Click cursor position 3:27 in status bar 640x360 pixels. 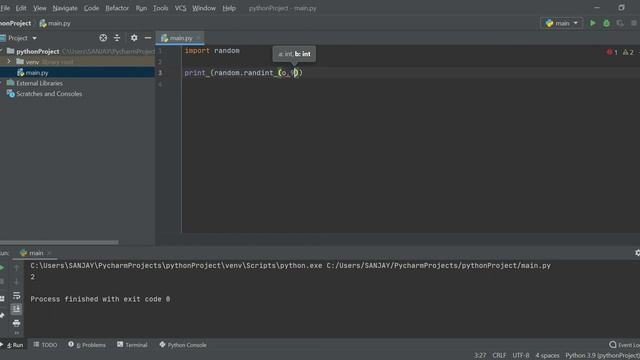(480, 355)
